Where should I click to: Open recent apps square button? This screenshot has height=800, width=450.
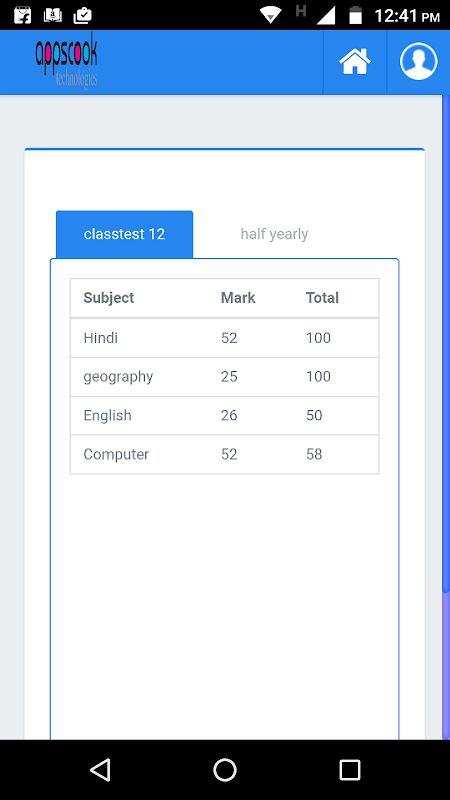[x=350, y=769]
